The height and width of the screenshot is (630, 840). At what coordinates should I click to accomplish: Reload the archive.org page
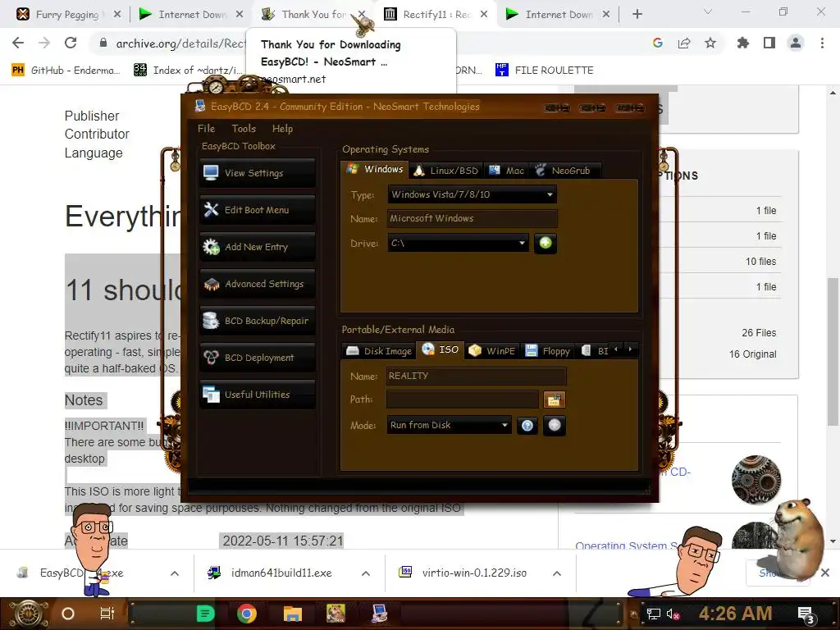pyautogui.click(x=71, y=43)
